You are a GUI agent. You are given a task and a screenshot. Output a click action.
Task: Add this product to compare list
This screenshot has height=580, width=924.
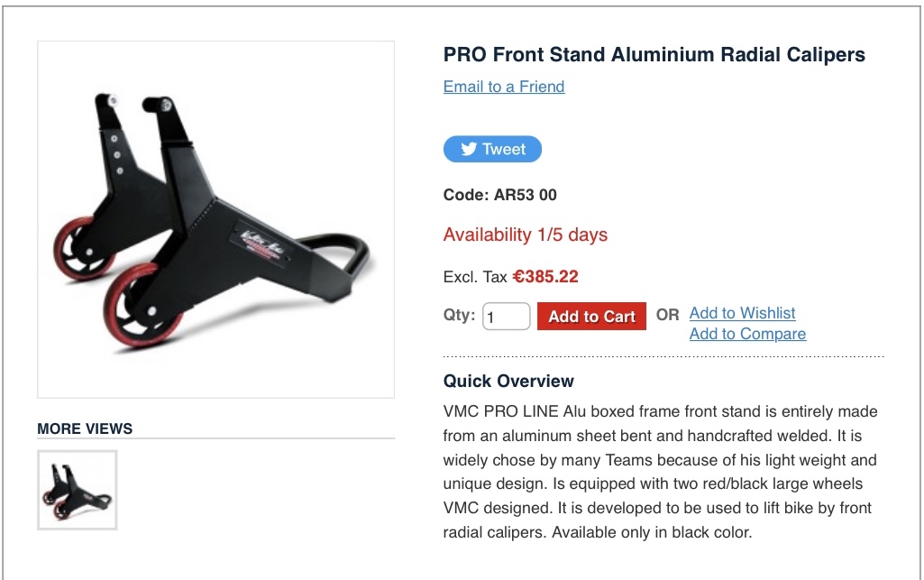coord(748,334)
